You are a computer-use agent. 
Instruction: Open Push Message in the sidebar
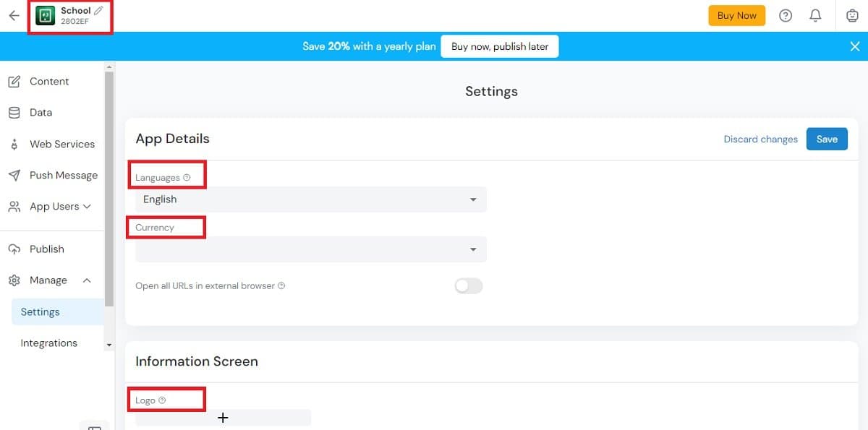click(63, 176)
